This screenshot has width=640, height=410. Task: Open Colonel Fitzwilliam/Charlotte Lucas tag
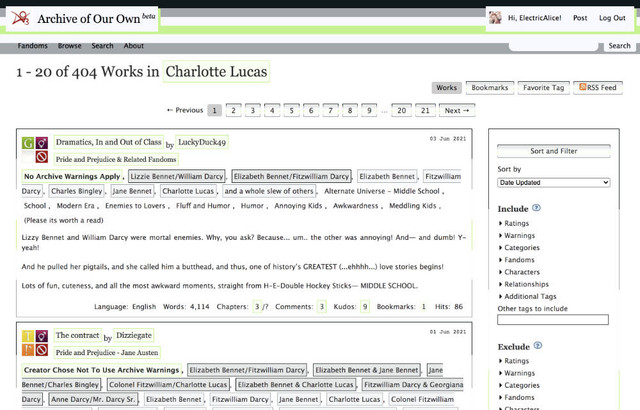click(168, 385)
